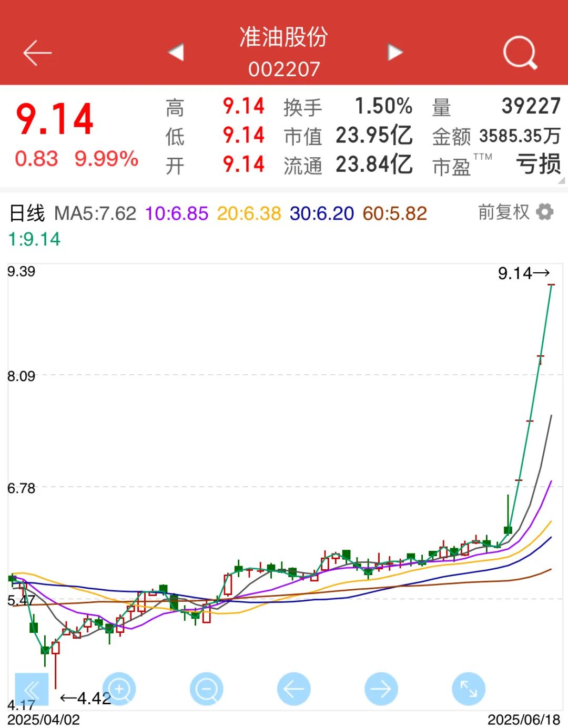Tap the 8.09 price axis label
Viewport: 568px width, 728px height.
(21, 376)
